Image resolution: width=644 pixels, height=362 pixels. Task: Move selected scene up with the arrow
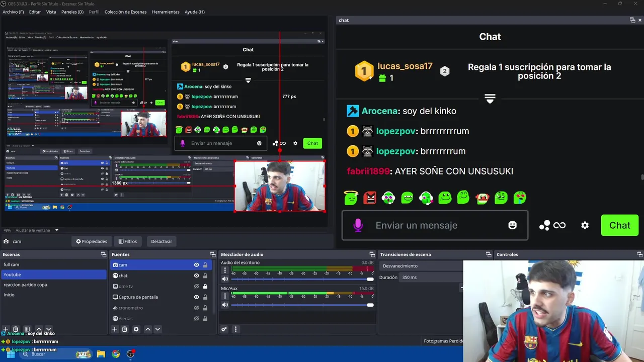click(39, 329)
